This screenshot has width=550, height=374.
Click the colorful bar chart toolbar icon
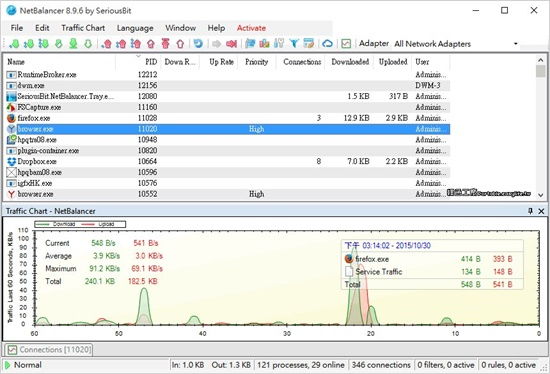[x=264, y=44]
